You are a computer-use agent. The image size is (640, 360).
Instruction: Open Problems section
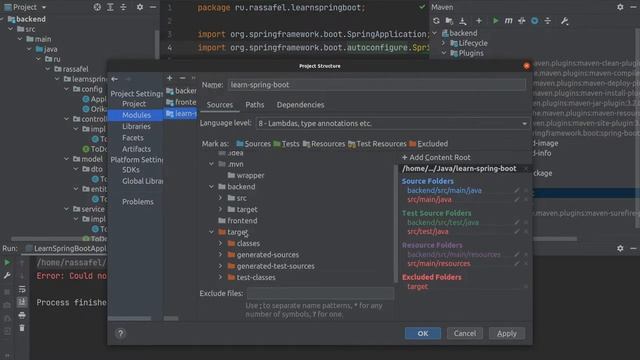(x=138, y=202)
